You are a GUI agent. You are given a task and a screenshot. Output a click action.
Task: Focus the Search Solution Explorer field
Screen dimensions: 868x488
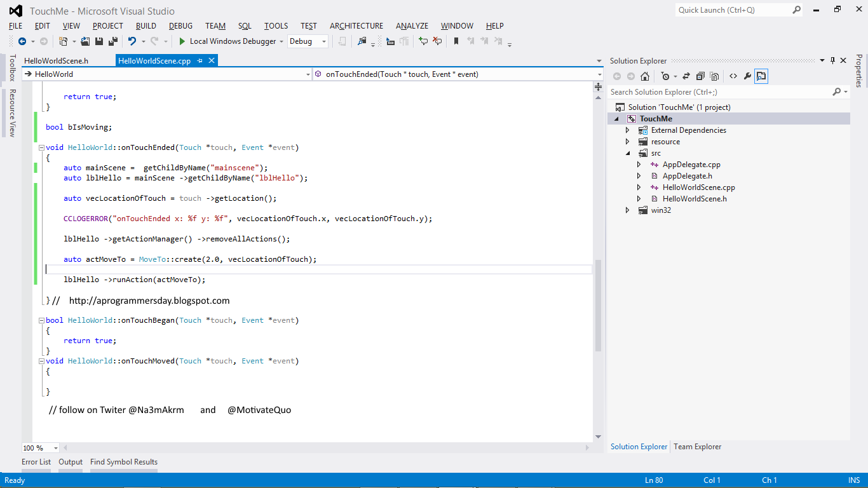click(729, 92)
